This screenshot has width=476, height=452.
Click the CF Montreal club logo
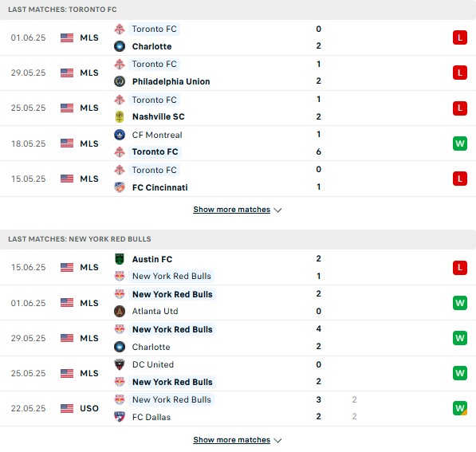[120, 135]
